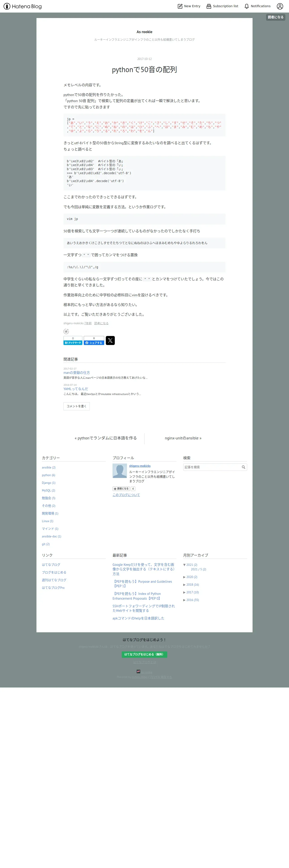The width and height of the screenshot is (289, 868).
Task: Expand the 2018 archive triangle
Action: click(x=184, y=585)
